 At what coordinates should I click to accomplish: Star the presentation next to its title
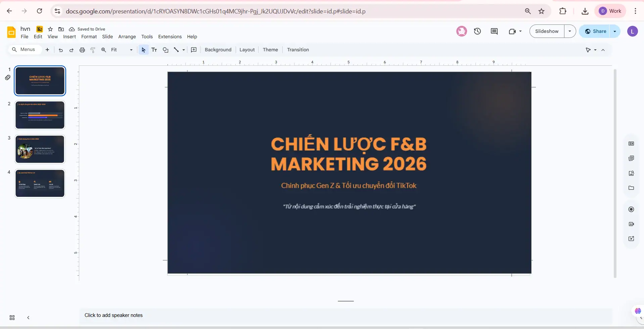pyautogui.click(x=50, y=29)
